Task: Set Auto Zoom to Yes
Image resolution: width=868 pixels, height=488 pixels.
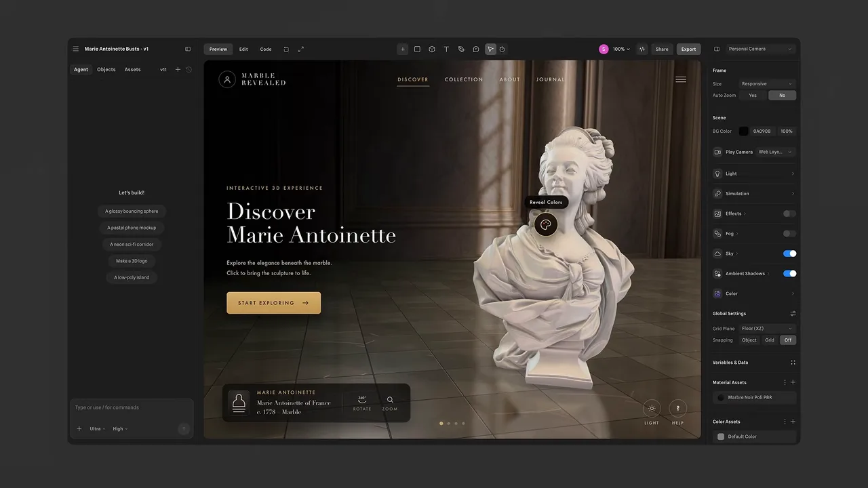Action: click(753, 96)
